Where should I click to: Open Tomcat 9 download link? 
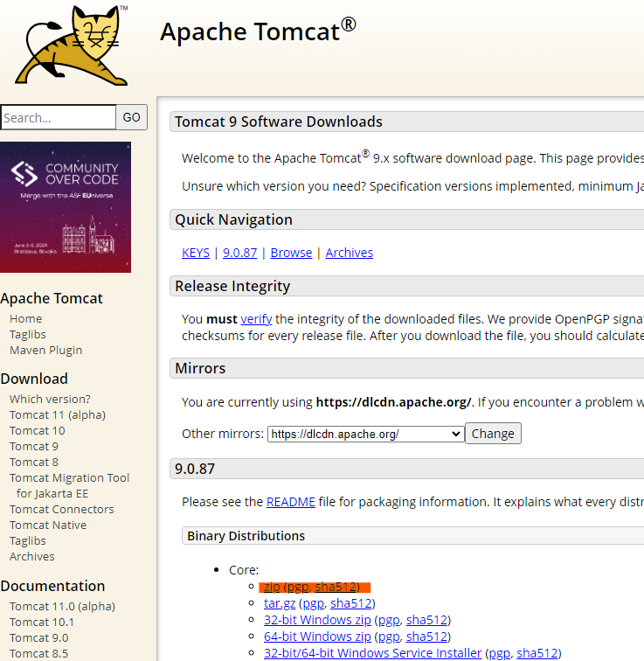pos(34,447)
